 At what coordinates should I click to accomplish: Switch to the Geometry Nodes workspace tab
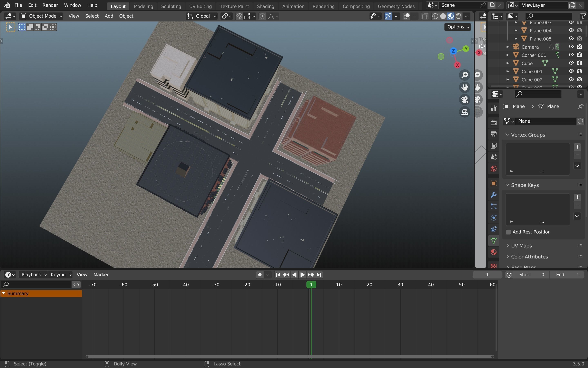[396, 6]
